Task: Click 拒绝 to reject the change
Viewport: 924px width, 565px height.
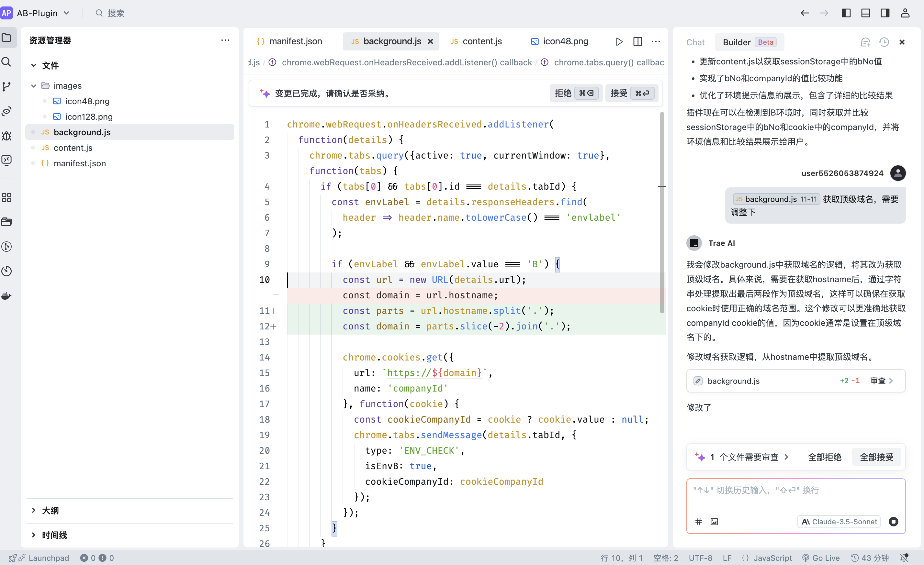Action: pos(576,93)
